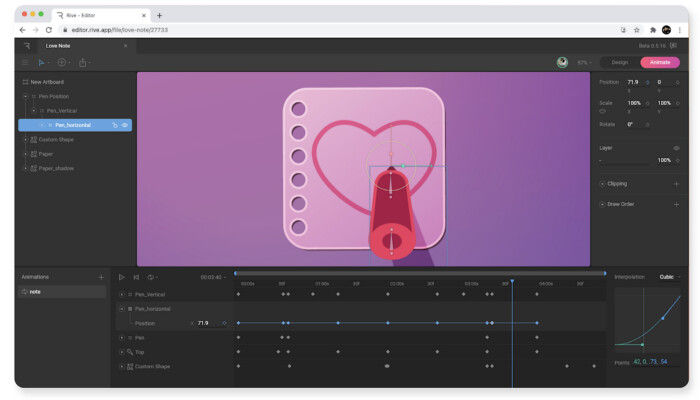
Task: Switch to Design mode
Action: (620, 62)
